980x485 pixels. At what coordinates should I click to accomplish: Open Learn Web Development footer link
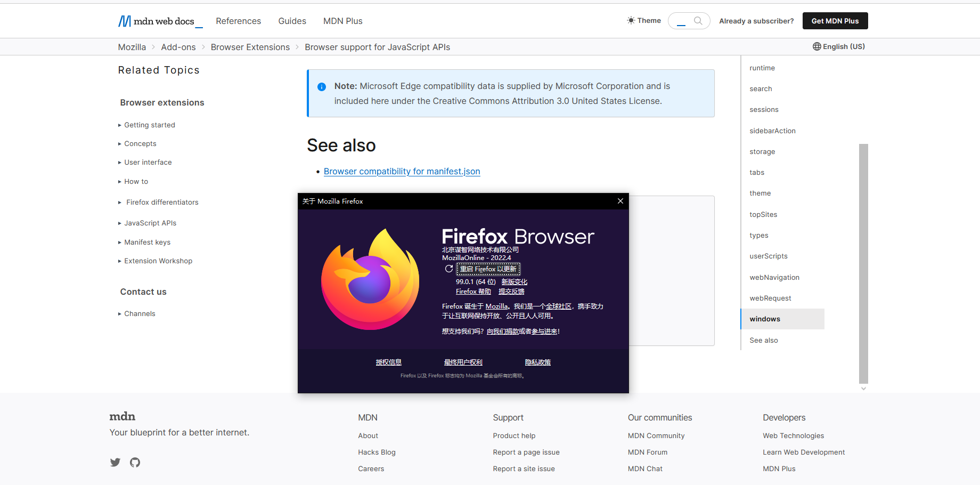click(804, 452)
